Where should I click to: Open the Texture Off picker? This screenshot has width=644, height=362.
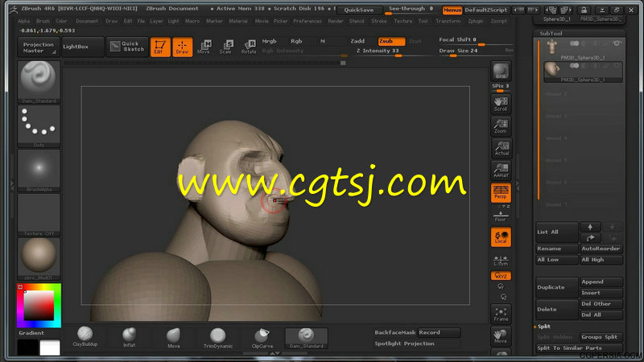coord(39,215)
